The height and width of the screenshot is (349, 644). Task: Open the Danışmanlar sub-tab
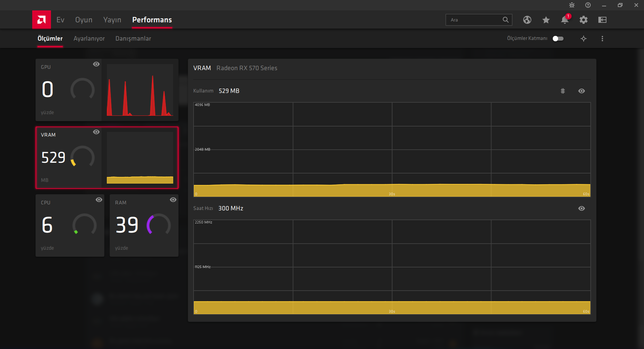coord(133,39)
